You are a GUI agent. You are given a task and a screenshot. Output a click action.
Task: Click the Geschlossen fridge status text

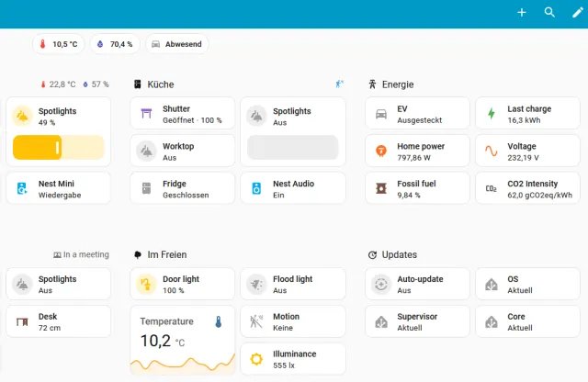tap(186, 196)
